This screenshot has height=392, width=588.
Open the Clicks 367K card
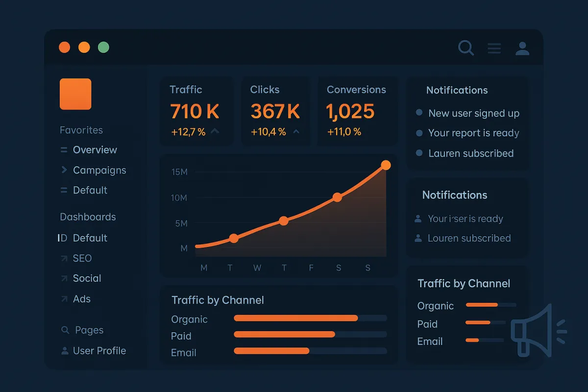point(276,111)
